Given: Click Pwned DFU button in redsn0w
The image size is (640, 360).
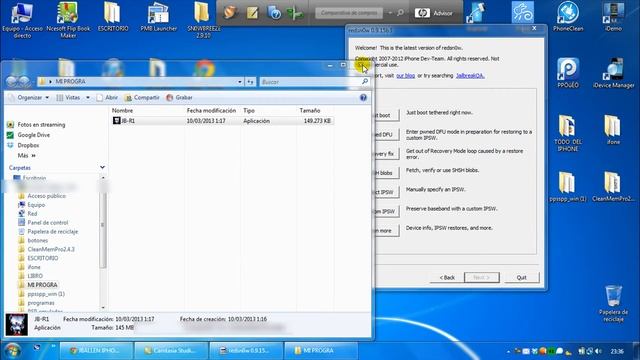Looking at the screenshot, I should (x=386, y=134).
